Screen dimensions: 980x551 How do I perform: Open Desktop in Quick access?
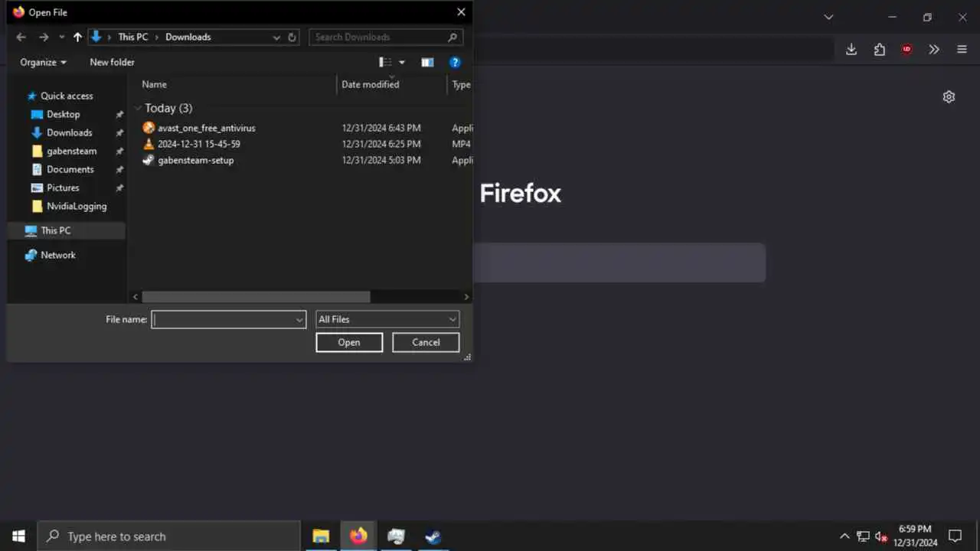(x=63, y=114)
